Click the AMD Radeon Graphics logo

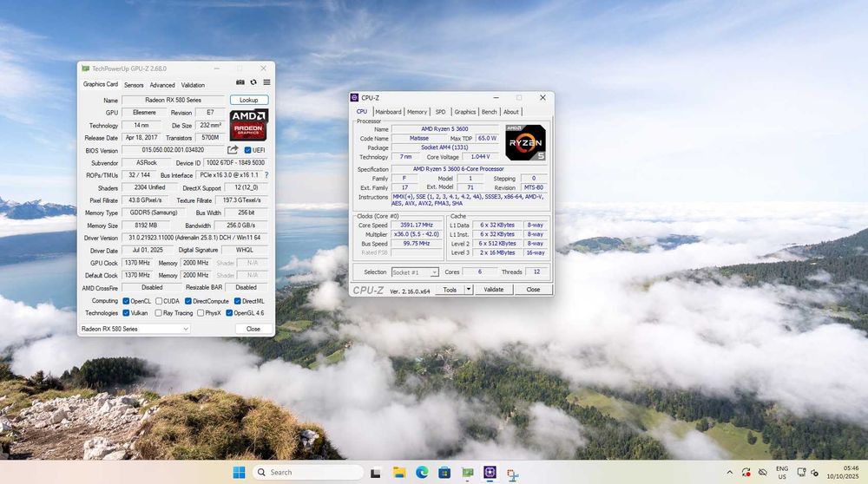pyautogui.click(x=249, y=125)
